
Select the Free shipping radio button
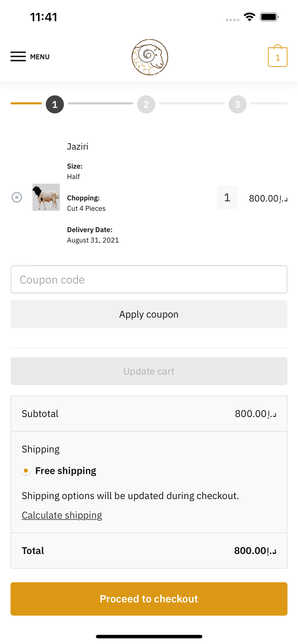pyautogui.click(x=26, y=471)
